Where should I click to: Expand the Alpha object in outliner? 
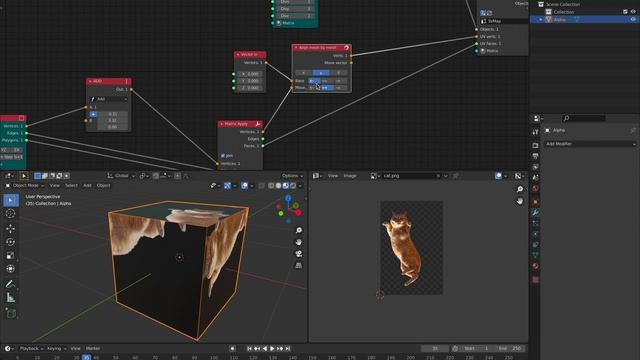point(540,20)
